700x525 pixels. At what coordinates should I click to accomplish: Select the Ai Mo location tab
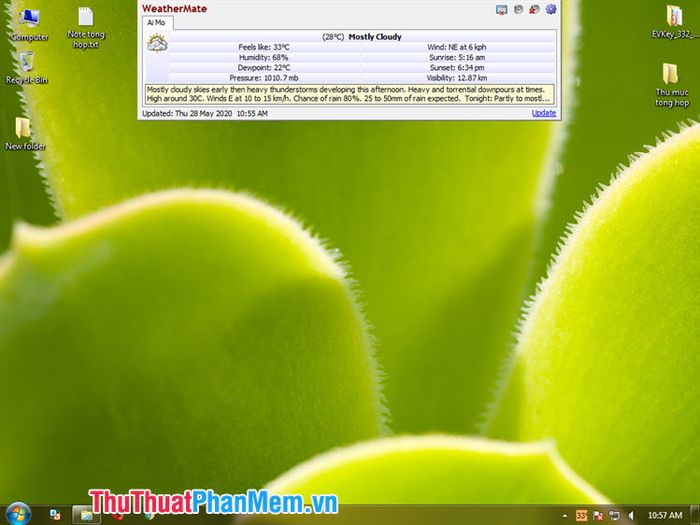tap(156, 22)
